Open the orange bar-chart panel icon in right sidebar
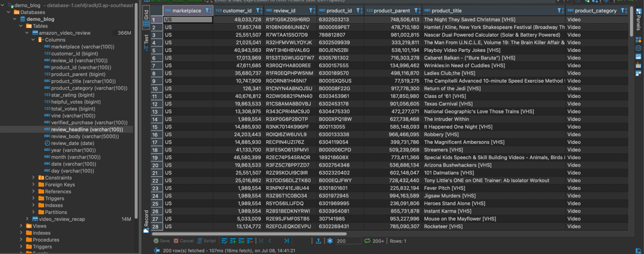 tap(638, 65)
